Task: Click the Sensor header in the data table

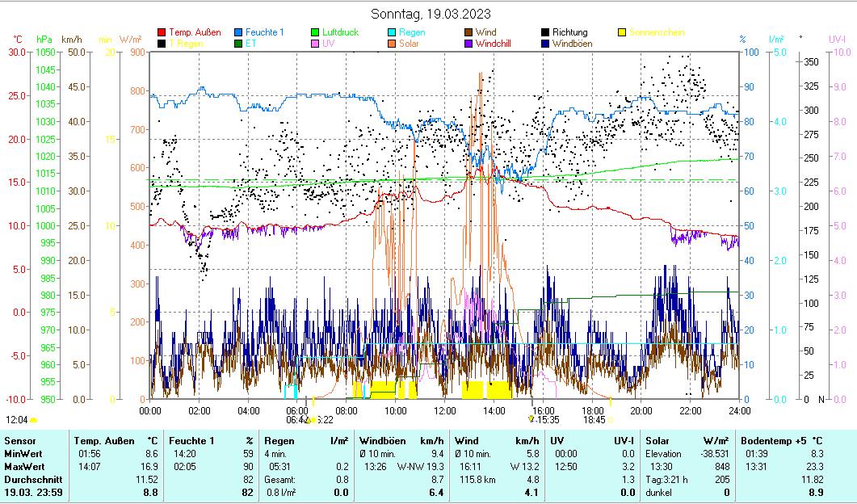Action: click(x=19, y=440)
